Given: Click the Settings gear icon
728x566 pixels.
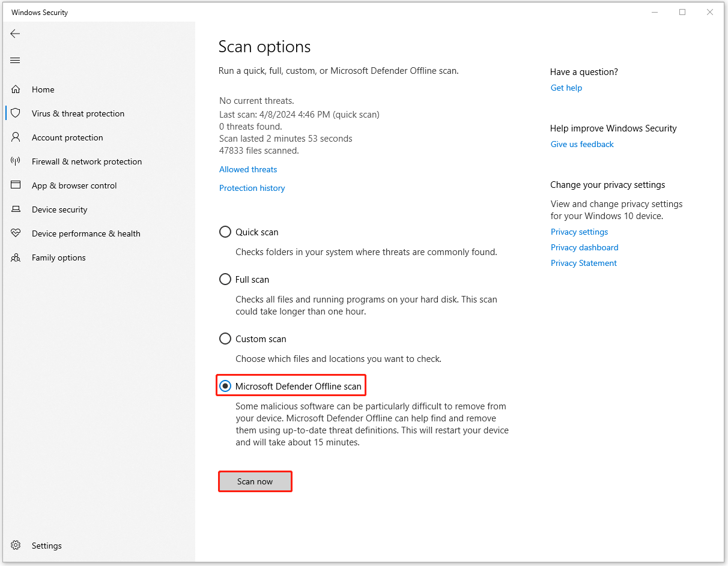Looking at the screenshot, I should 16,546.
